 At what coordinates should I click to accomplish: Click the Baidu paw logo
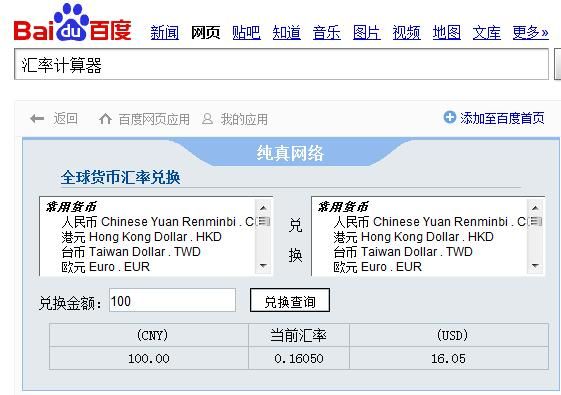pyautogui.click(x=73, y=22)
